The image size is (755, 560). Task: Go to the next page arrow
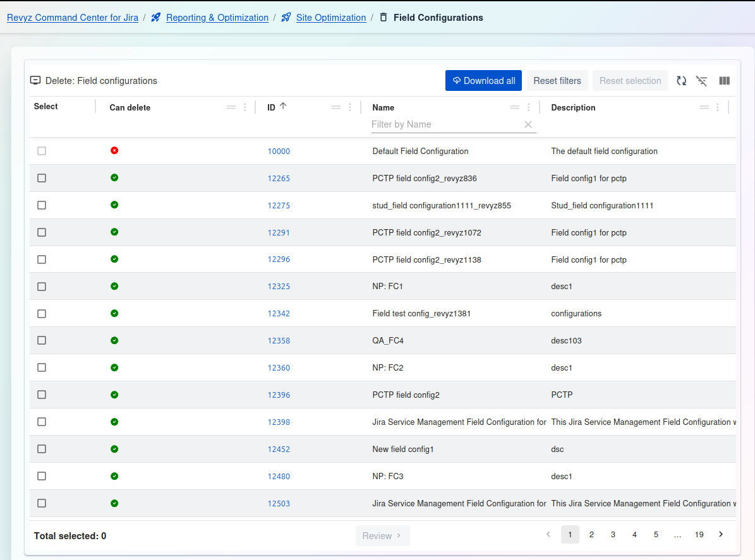721,535
